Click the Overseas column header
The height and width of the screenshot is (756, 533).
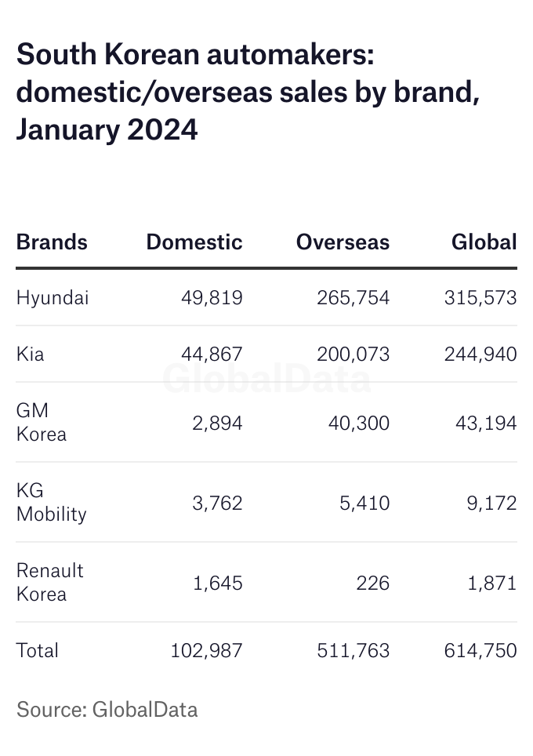343,242
